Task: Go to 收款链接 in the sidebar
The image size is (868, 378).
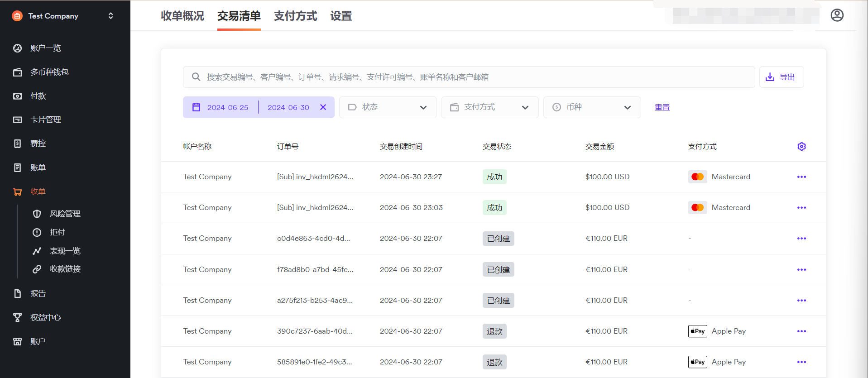Action: point(65,269)
